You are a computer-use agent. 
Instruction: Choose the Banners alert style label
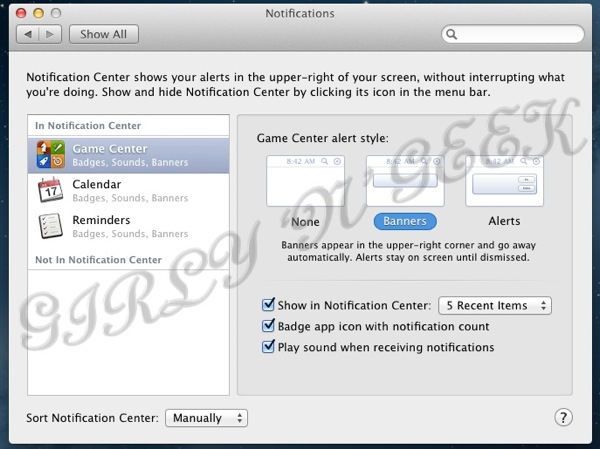tap(405, 221)
